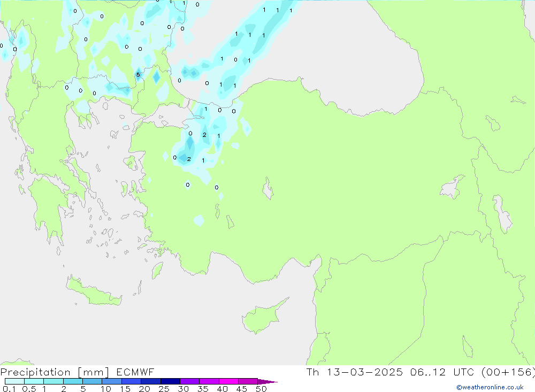Click the '10' legend scale label
Viewport: 535px width, 392px height.
pyautogui.click(x=106, y=389)
